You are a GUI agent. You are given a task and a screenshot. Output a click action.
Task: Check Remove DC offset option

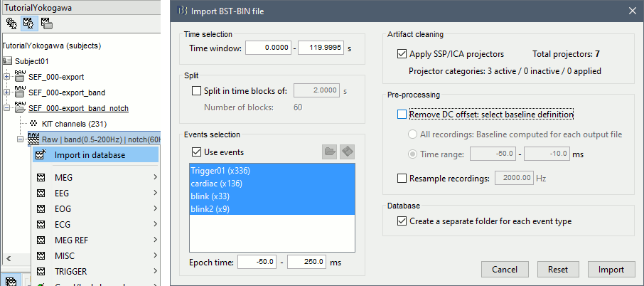point(403,114)
